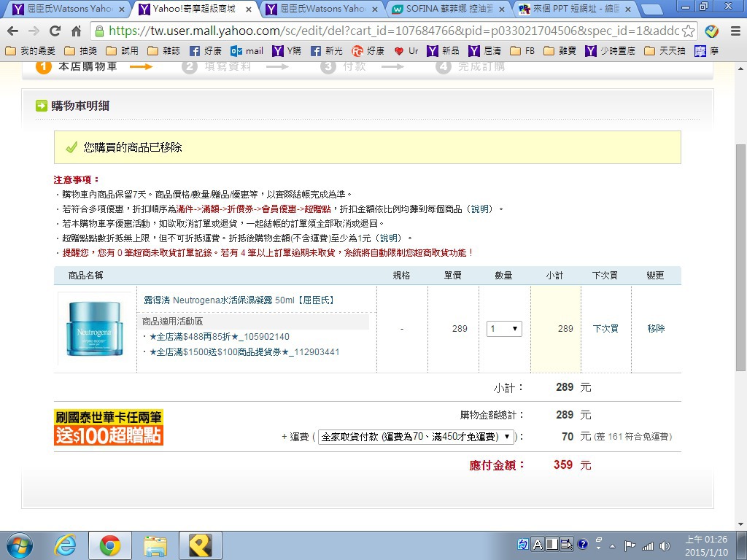
Task: Reload the page with refresh icon
Action: (55, 31)
